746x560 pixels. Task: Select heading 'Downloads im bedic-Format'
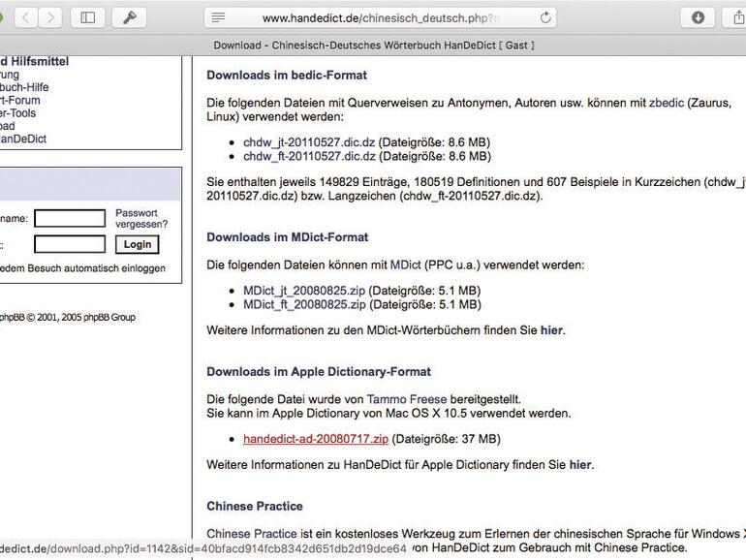pos(287,76)
